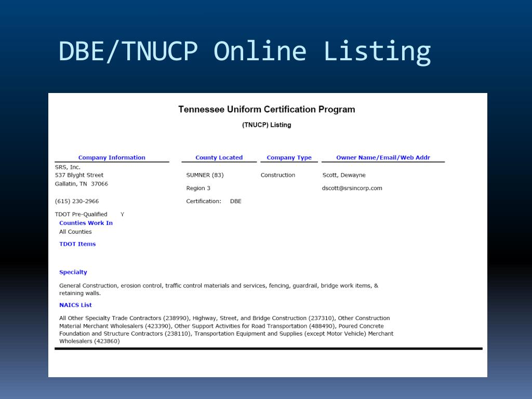Viewport: 532px width, 399px height.
Task: Click the 'Material Merchant Wholesalers (423390)' line
Action: (221, 326)
